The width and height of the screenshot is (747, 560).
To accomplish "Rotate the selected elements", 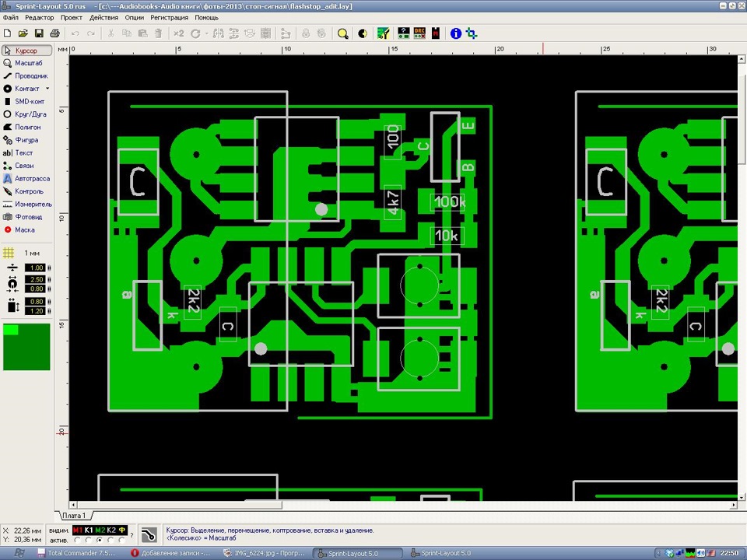I will [x=195, y=33].
